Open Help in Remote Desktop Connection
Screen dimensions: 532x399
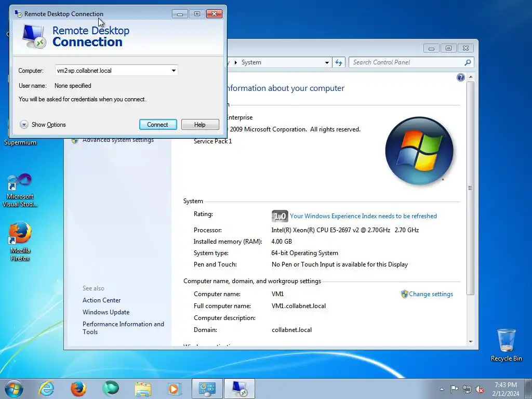click(200, 125)
